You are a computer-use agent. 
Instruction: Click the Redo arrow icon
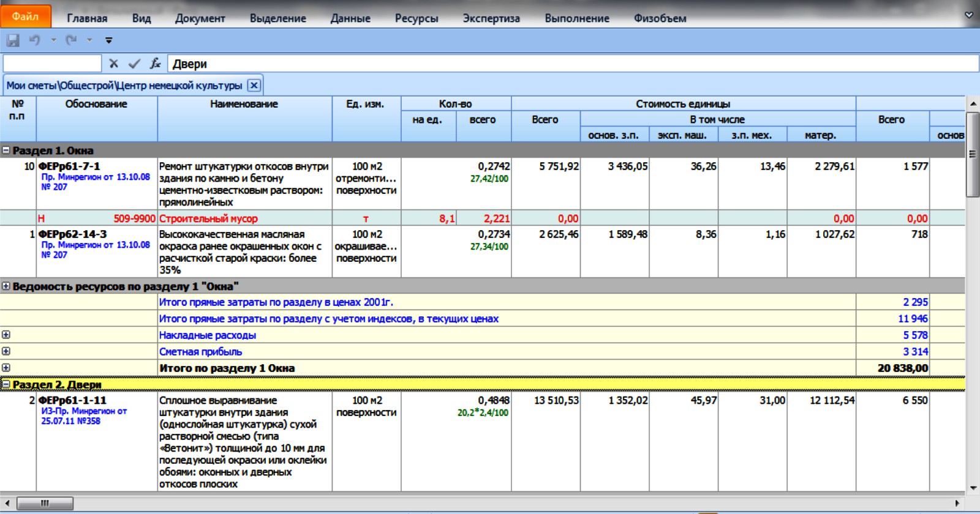coord(71,40)
